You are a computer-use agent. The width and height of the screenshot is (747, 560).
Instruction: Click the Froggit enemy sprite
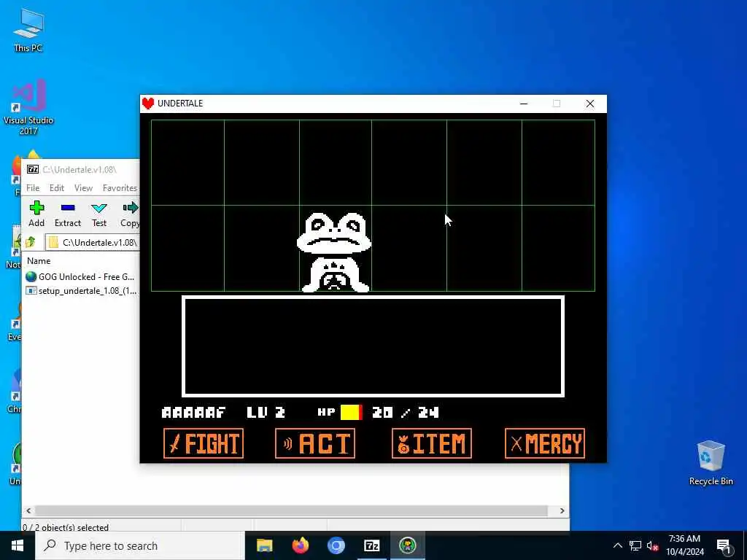[334, 252]
